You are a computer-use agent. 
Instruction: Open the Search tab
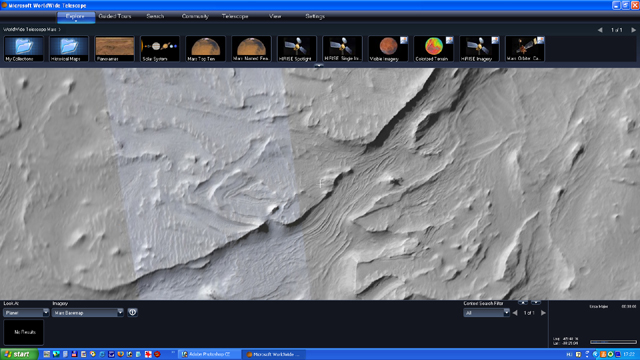tap(155, 16)
